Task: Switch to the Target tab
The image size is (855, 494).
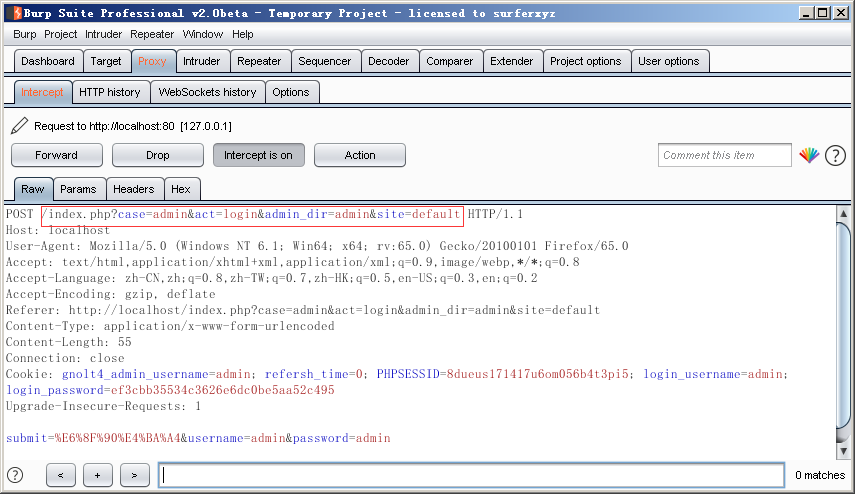Action: [x=106, y=61]
